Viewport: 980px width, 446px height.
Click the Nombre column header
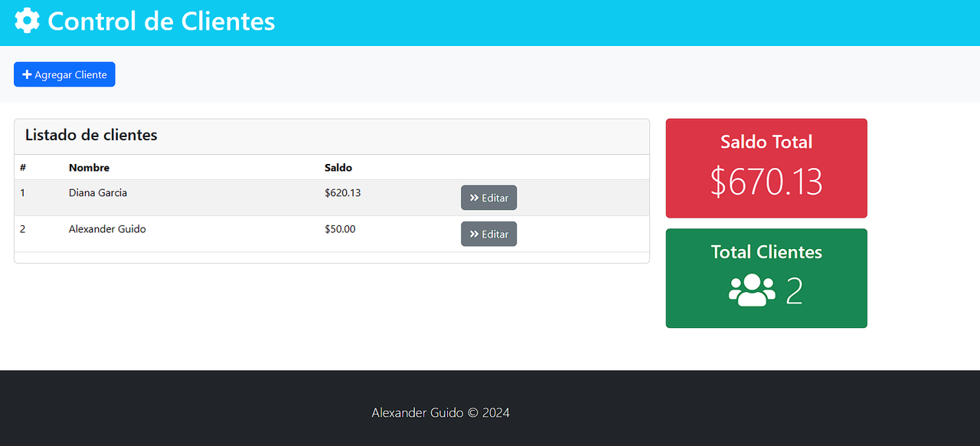click(89, 168)
